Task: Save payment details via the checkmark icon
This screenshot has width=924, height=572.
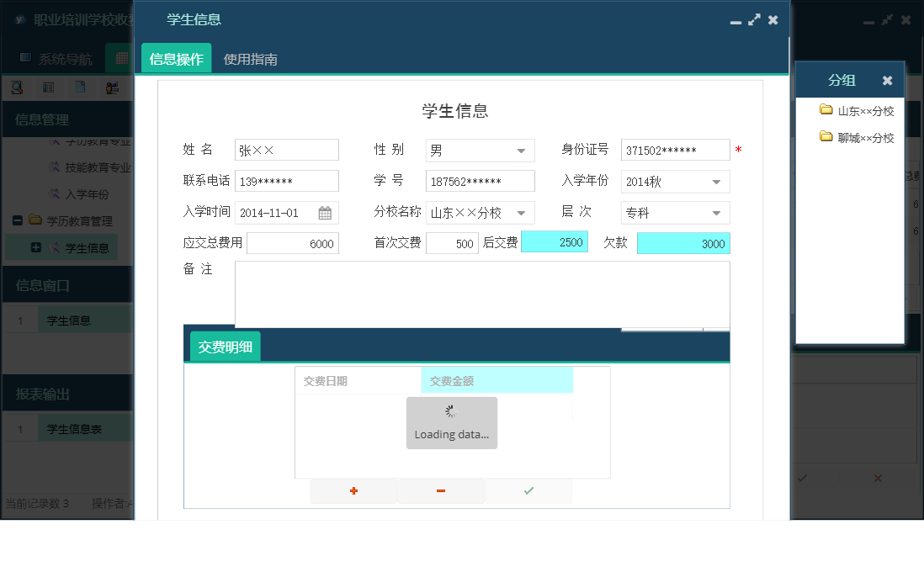Action: tap(528, 490)
